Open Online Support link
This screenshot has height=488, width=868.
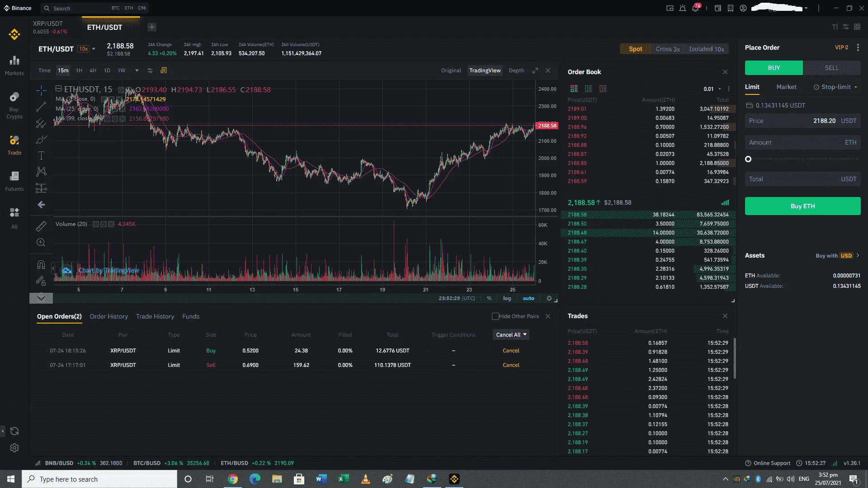[768, 463]
